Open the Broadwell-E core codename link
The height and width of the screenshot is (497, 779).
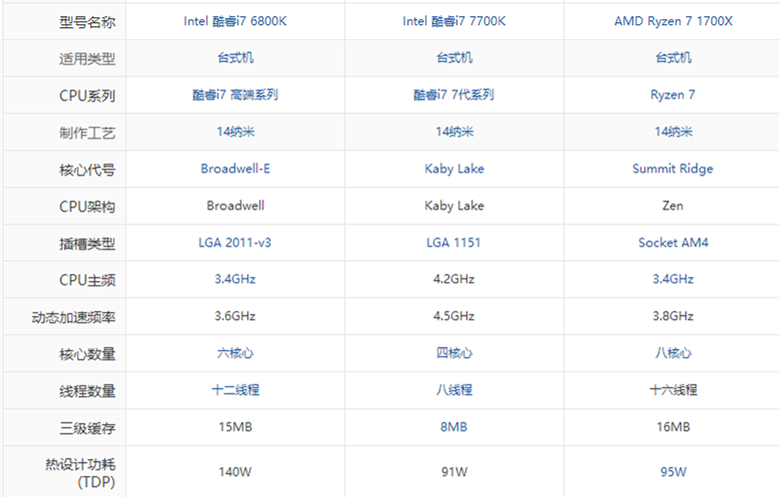coord(235,169)
